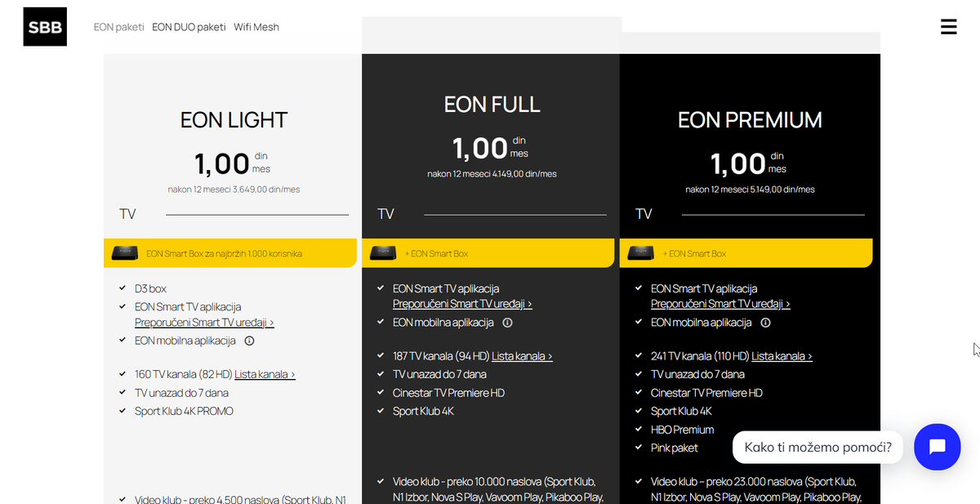Click '+ EON Smart Box' in EON PREMIUM
This screenshot has height=504, width=980.
[x=694, y=253]
